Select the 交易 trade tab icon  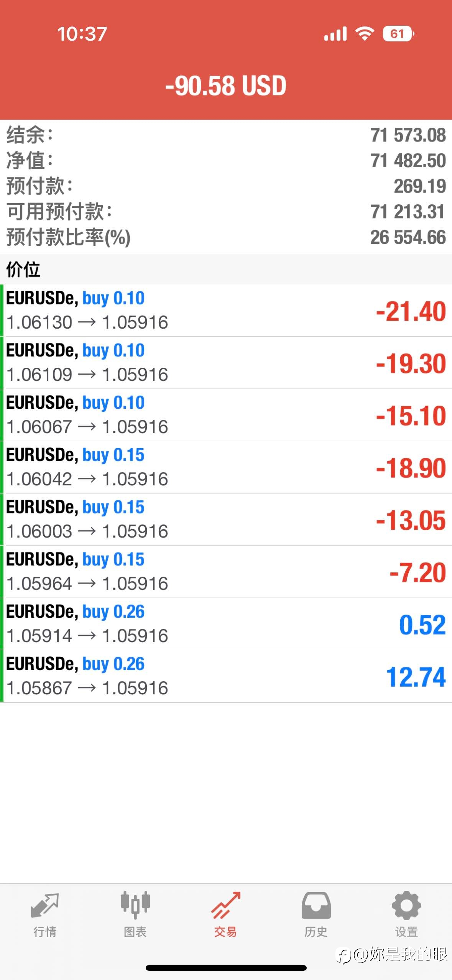(226, 905)
